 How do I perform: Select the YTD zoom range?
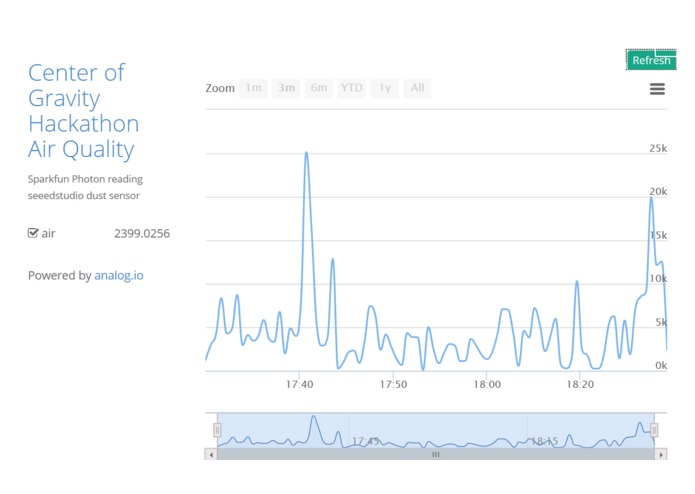pyautogui.click(x=351, y=88)
